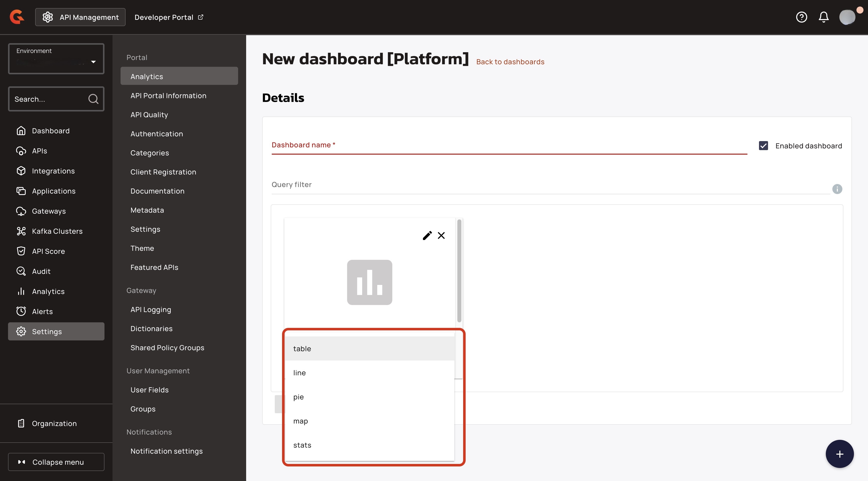The height and width of the screenshot is (481, 868).
Task: Uncheck the Enabled dashboard checkbox
Action: (763, 146)
